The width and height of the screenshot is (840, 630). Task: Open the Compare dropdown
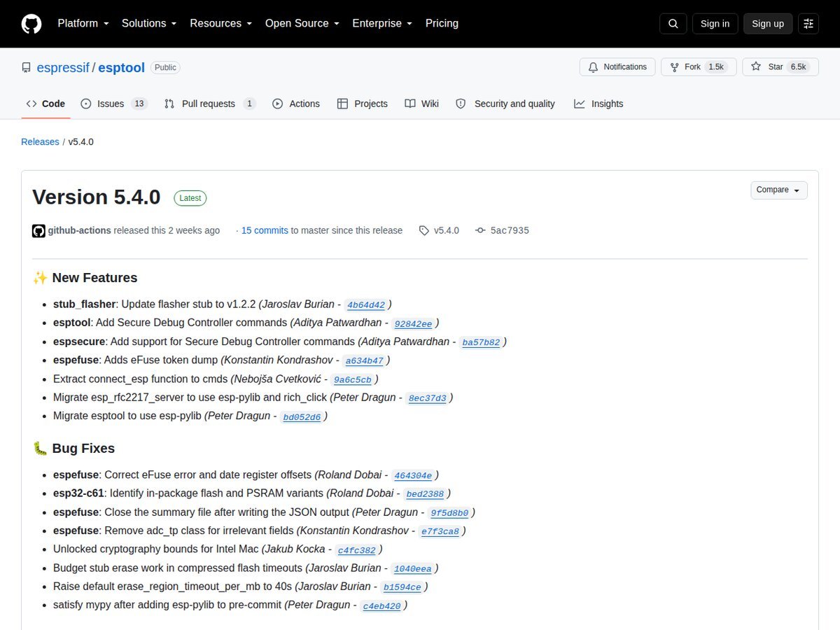tap(779, 190)
